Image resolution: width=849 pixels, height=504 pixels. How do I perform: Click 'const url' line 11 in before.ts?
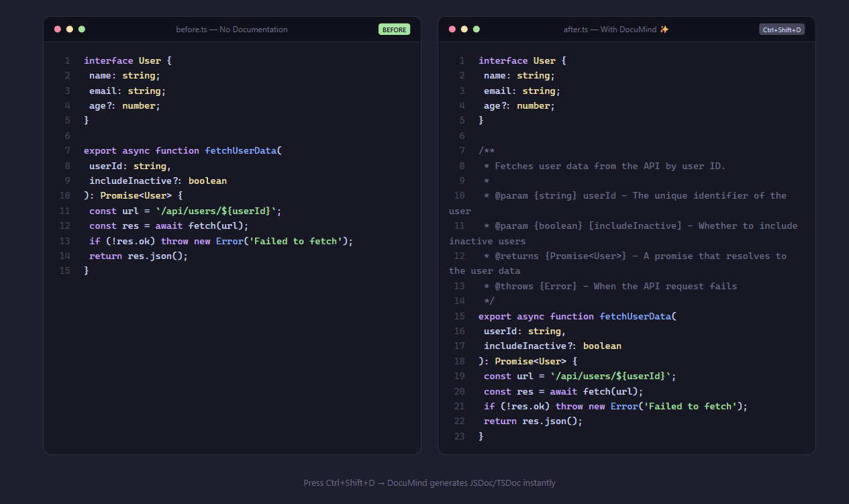point(185,211)
